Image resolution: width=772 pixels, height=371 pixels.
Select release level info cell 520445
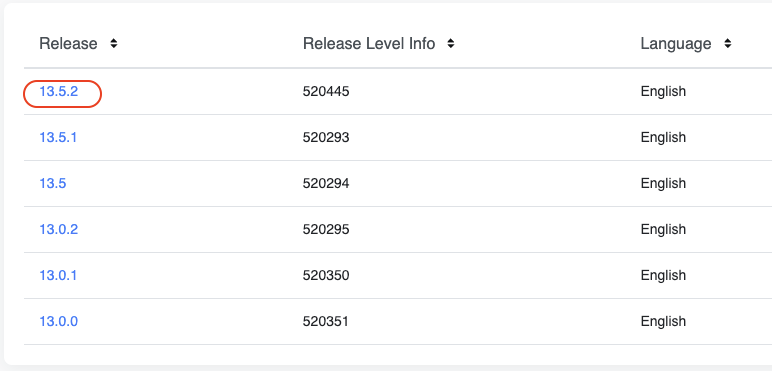click(326, 92)
